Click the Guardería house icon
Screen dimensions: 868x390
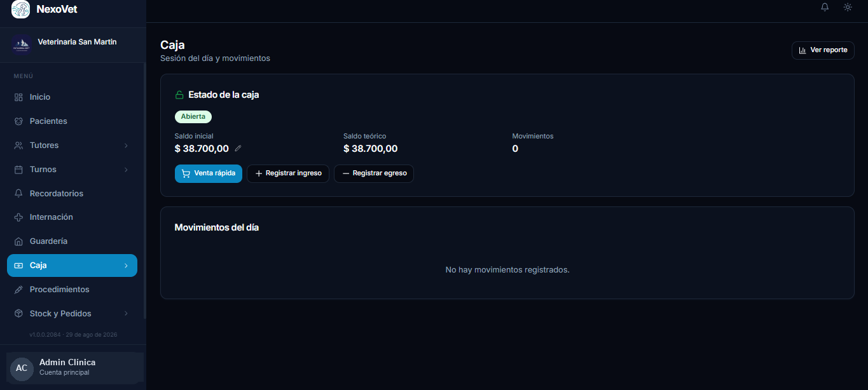[18, 241]
